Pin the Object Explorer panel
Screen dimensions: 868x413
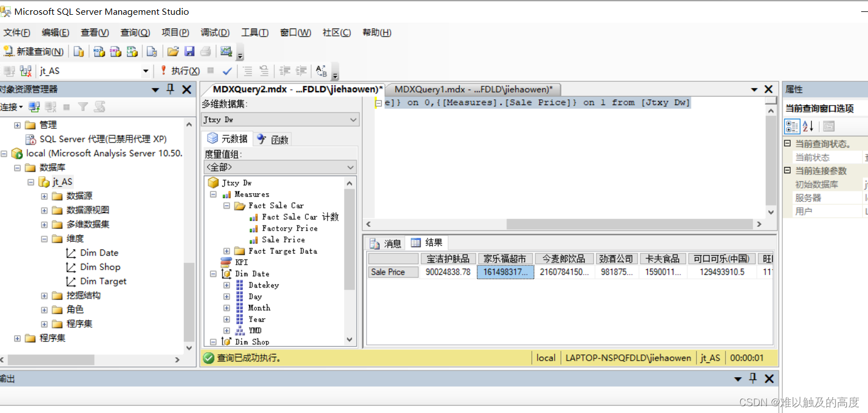pos(170,89)
